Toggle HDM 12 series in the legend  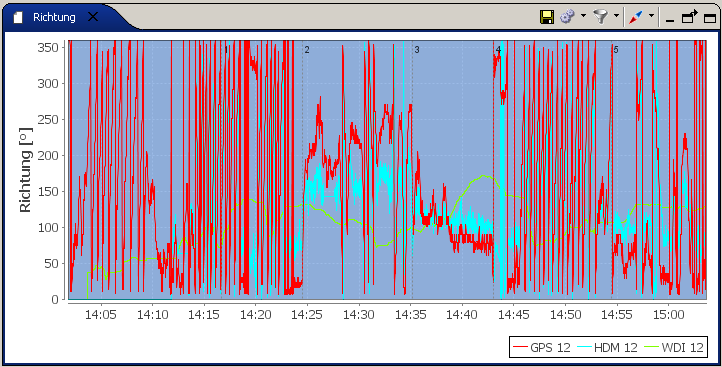click(x=606, y=347)
